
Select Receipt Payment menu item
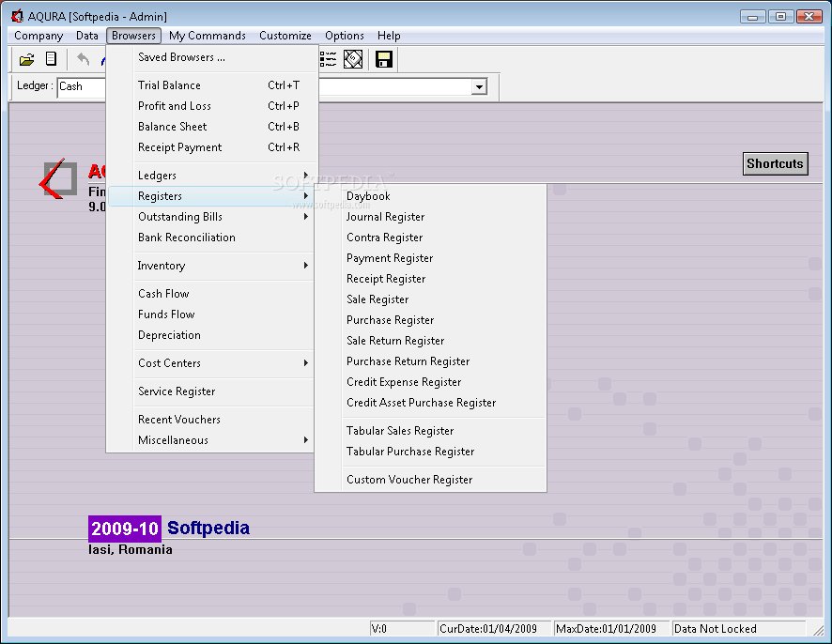[212, 147]
